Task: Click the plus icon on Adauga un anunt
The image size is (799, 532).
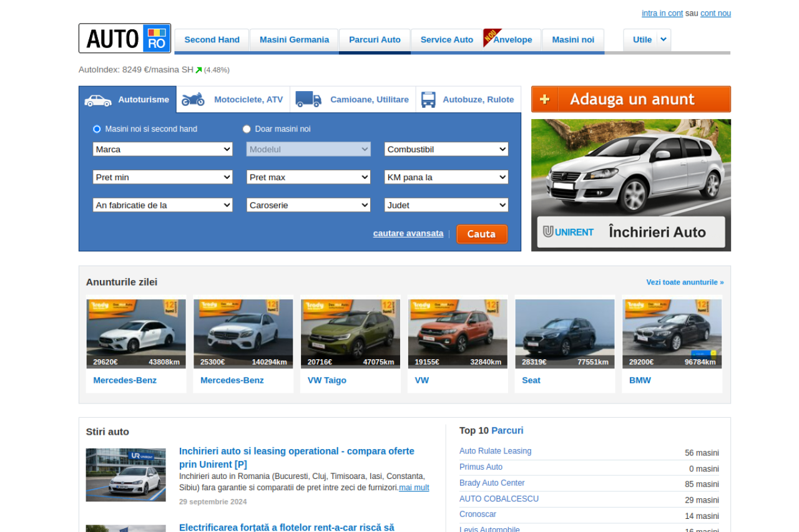Action: click(544, 99)
